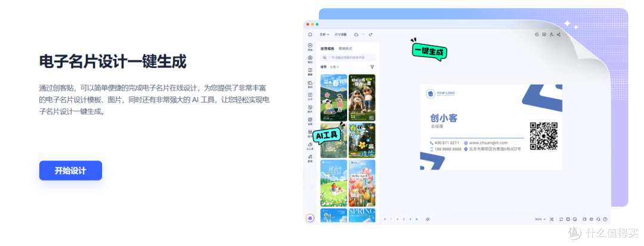Click the undo arrow icon
Screen dimensions: 644x246
[x=364, y=35]
